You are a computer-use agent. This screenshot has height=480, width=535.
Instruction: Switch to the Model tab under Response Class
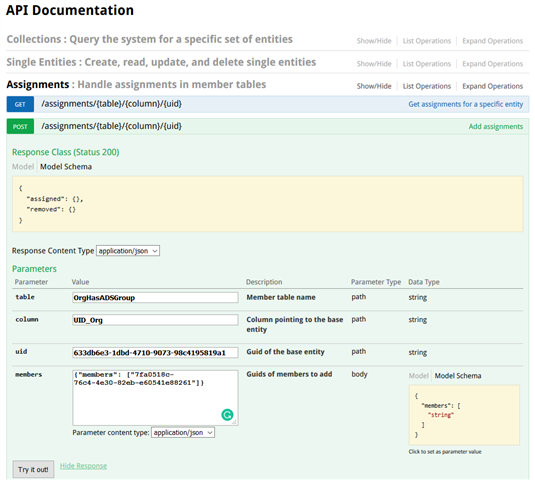point(23,167)
